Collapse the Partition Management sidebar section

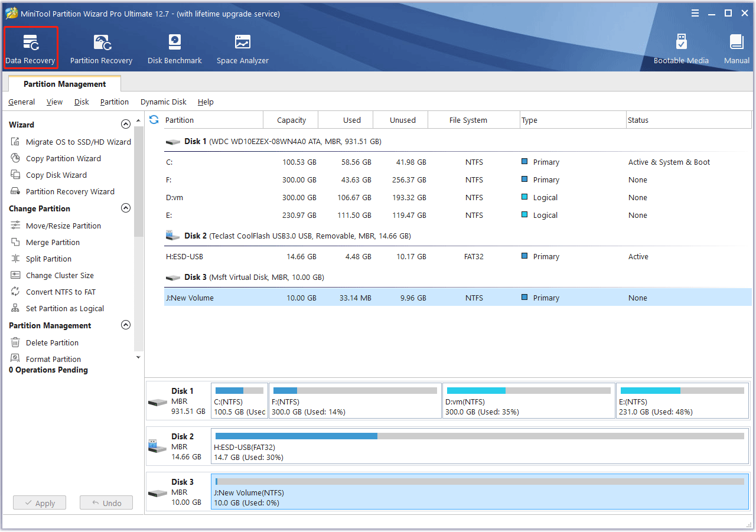(x=125, y=325)
